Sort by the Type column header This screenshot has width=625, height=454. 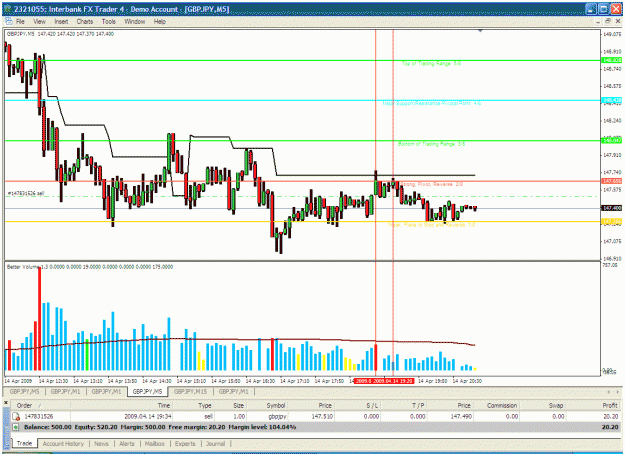193,405
